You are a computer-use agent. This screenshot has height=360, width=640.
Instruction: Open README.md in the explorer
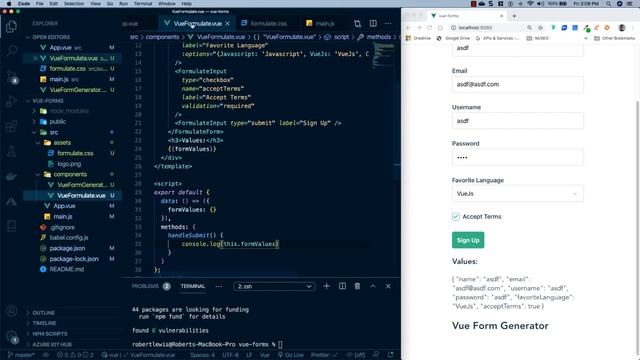click(x=67, y=269)
